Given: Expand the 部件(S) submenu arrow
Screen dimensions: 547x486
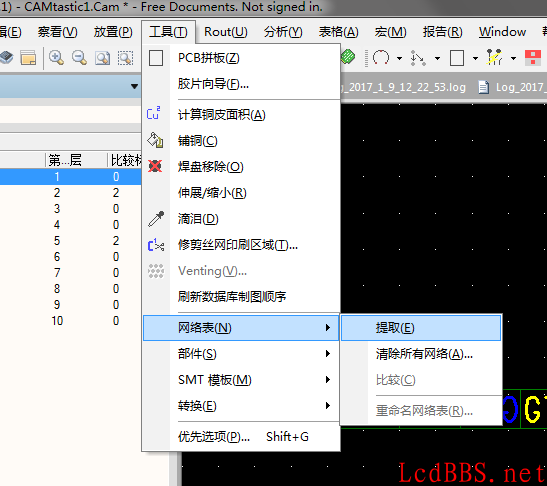Looking at the screenshot, I should coord(328,354).
